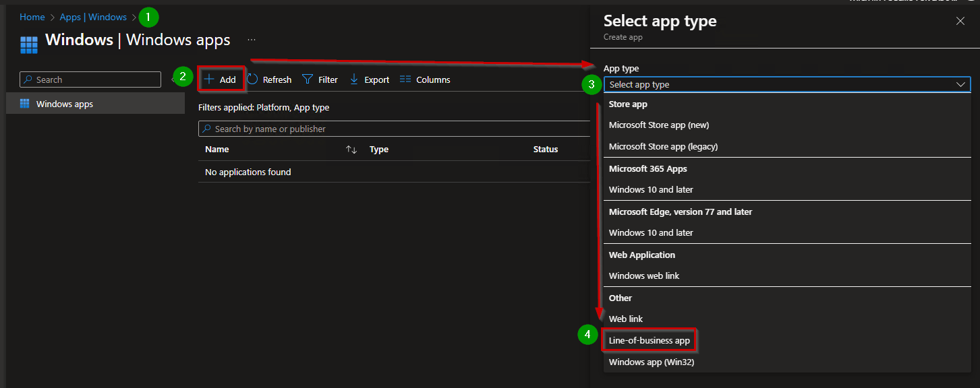Click the Search by name or publisher field
Image resolution: width=980 pixels, height=388 pixels.
pyautogui.click(x=395, y=129)
